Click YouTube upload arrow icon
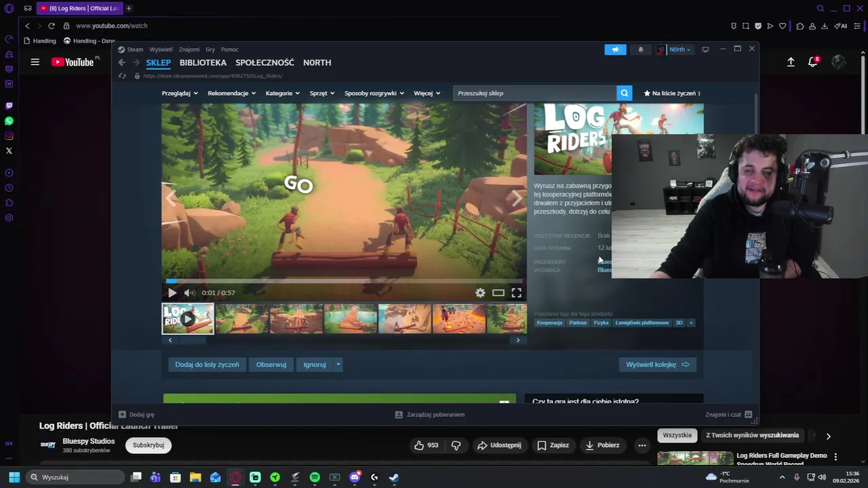868x488 pixels. coord(791,62)
